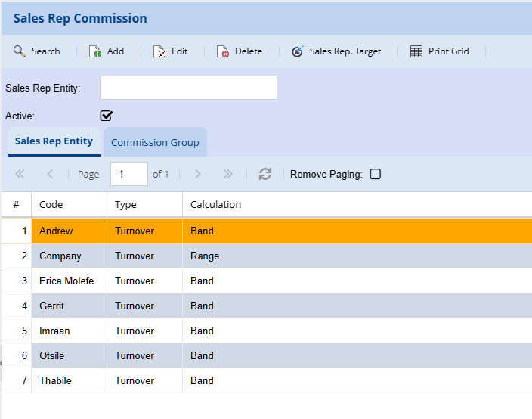Refresh the grid with the reload icon
532x419 pixels.
pyautogui.click(x=264, y=174)
